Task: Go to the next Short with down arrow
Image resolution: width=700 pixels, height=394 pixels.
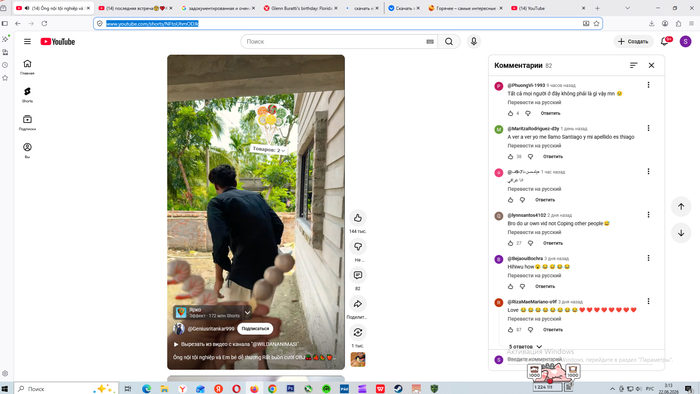Action: coord(681,233)
